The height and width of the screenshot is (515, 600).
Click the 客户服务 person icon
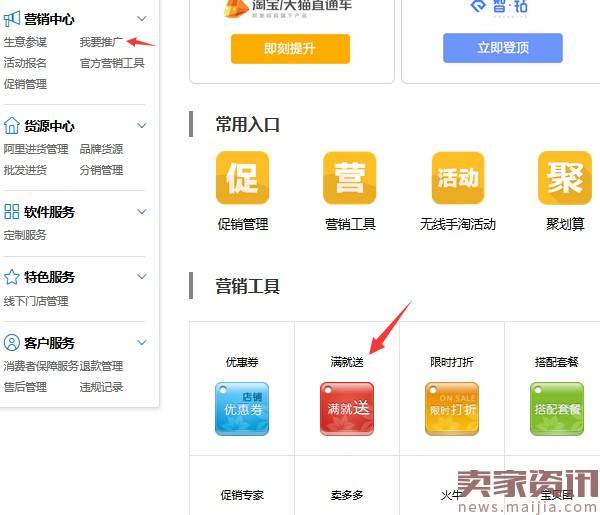tap(11, 342)
